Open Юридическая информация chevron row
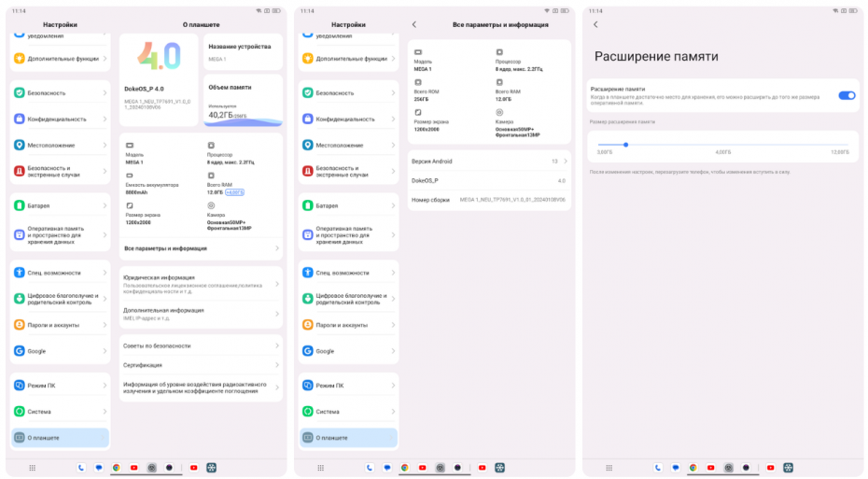 pos(201,284)
